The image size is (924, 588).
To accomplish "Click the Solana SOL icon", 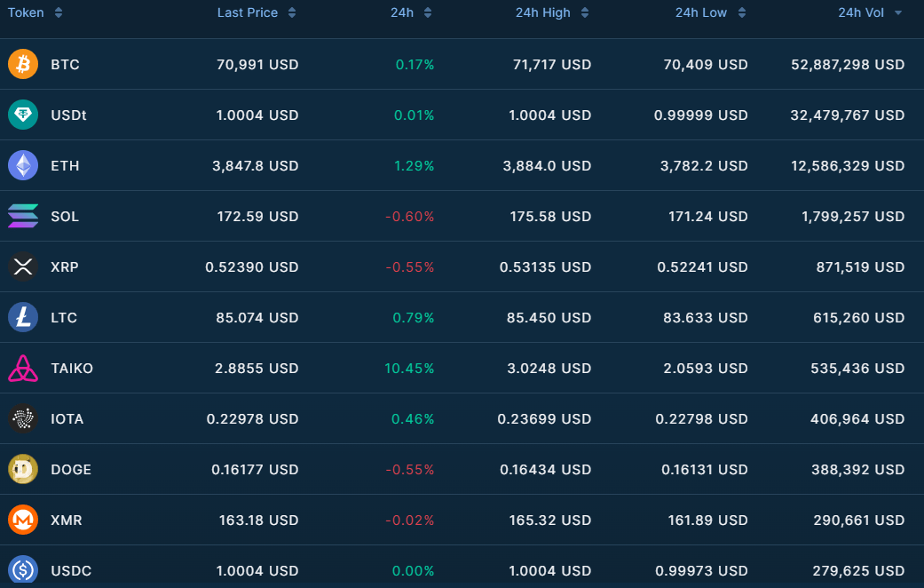I will (23, 216).
